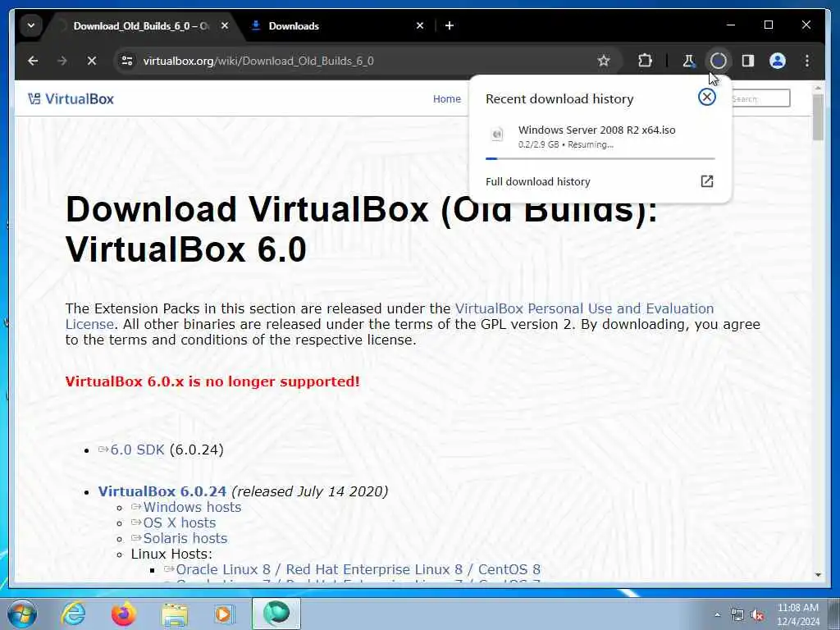Image resolution: width=840 pixels, height=630 pixels.
Task: Click the address bar URL
Action: point(258,61)
